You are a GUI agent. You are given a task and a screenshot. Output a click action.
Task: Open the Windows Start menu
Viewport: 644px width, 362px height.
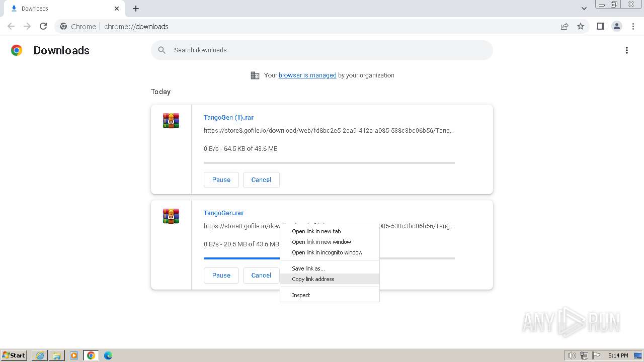(14, 355)
